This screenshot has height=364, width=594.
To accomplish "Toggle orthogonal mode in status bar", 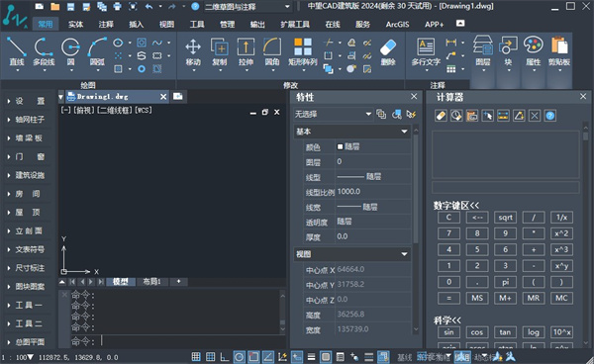I will click(225, 356).
